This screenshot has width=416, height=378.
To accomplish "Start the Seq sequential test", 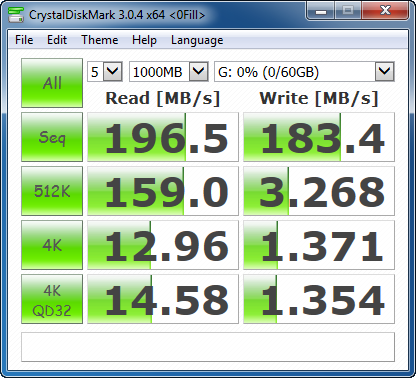I will point(52,137).
